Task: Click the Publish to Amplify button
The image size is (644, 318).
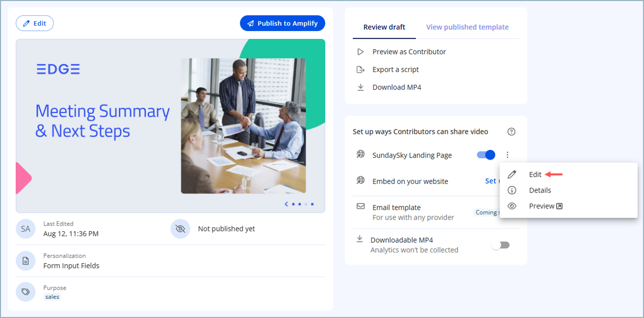Action: (282, 23)
